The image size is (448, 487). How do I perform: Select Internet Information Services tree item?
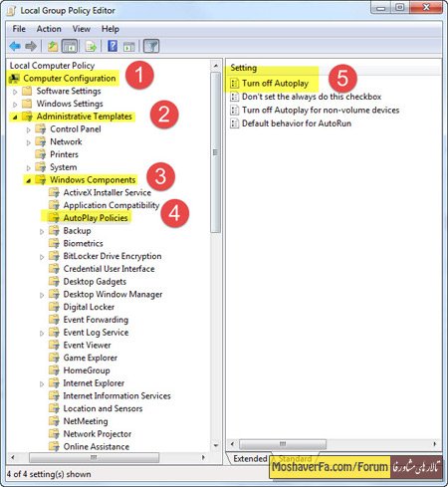(116, 395)
